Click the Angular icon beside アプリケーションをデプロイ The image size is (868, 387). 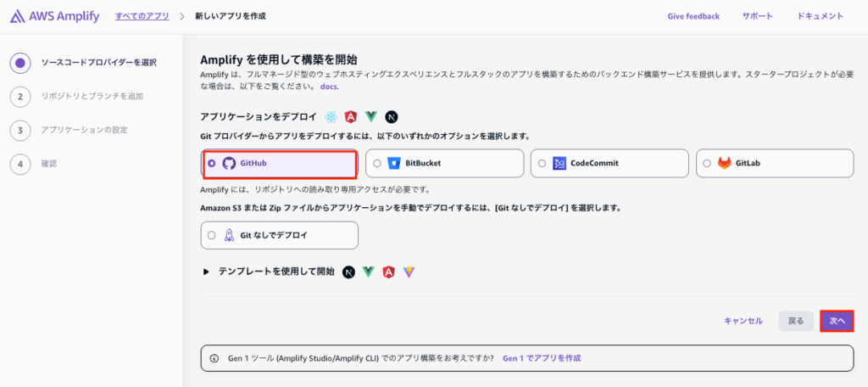click(x=350, y=117)
